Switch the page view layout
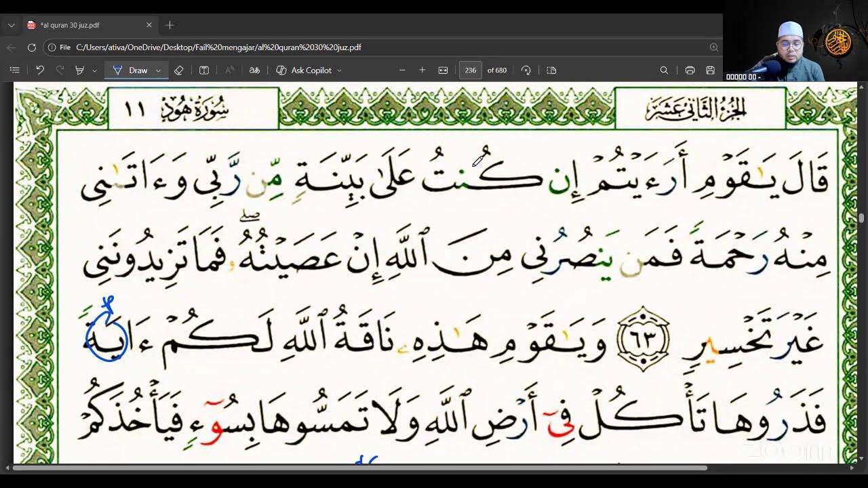The height and width of the screenshot is (488, 868). click(551, 70)
